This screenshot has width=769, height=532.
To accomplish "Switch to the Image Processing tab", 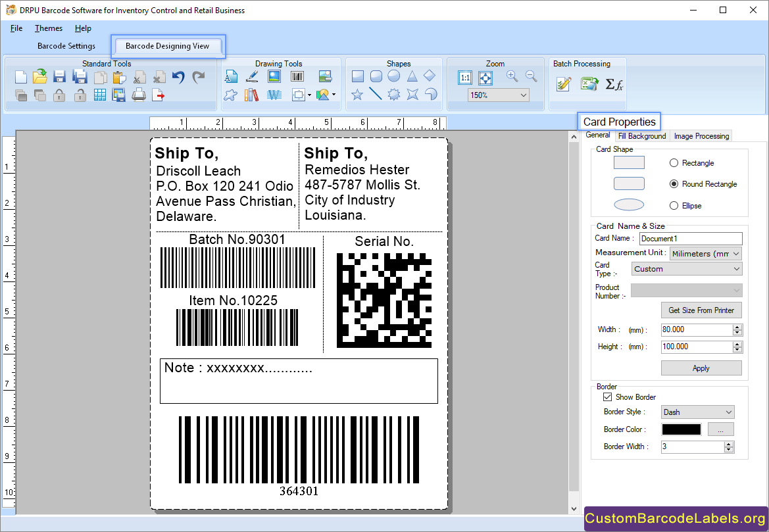I will pyautogui.click(x=701, y=136).
